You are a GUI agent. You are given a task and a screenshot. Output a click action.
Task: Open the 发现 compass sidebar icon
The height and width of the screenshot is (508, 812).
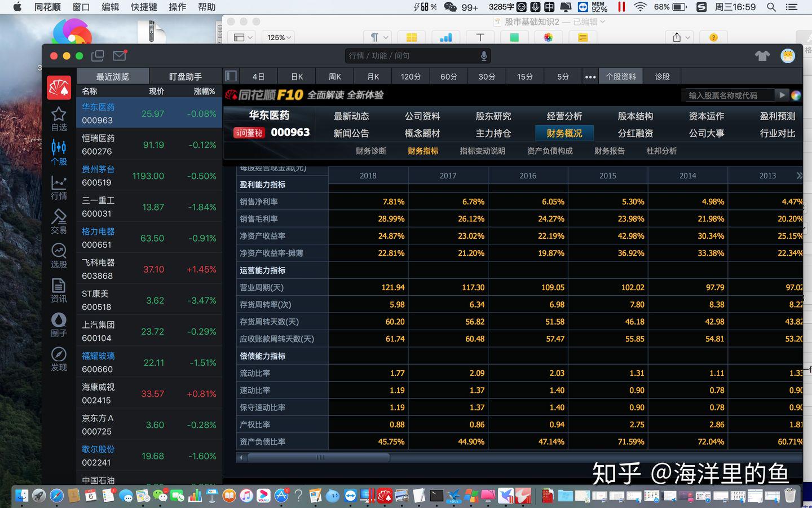coord(59,359)
